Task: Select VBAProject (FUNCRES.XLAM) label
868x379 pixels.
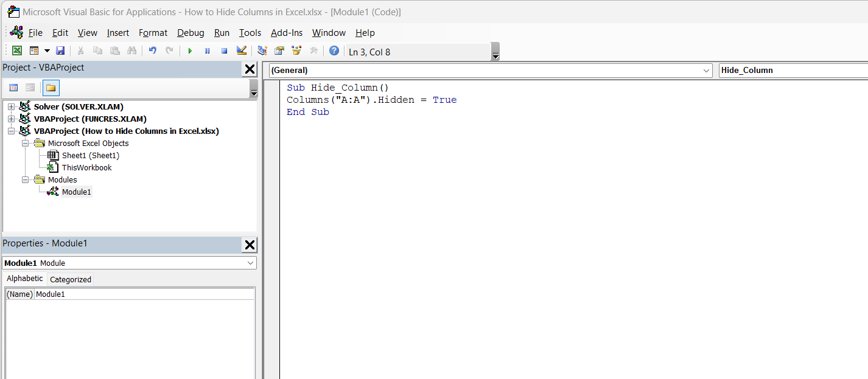Action: pos(90,119)
